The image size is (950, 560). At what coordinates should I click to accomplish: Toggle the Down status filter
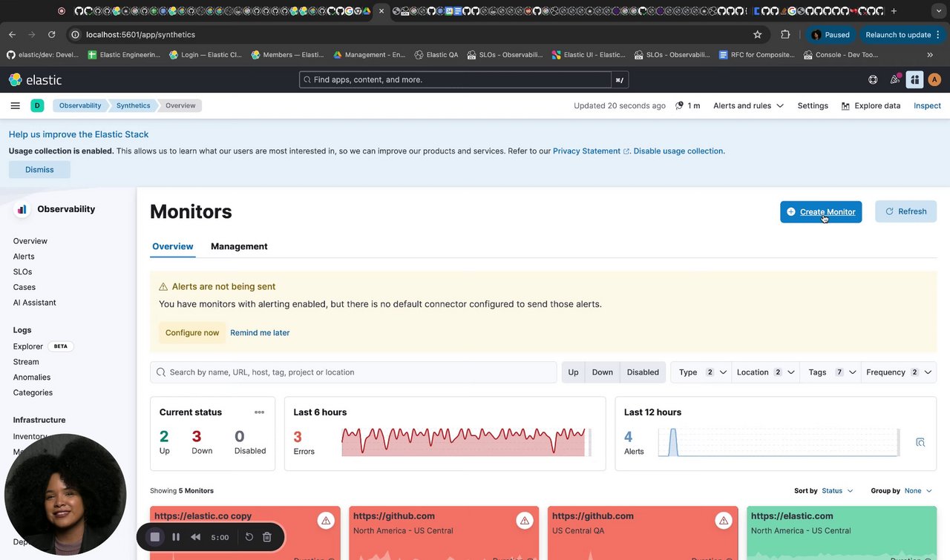pos(602,372)
